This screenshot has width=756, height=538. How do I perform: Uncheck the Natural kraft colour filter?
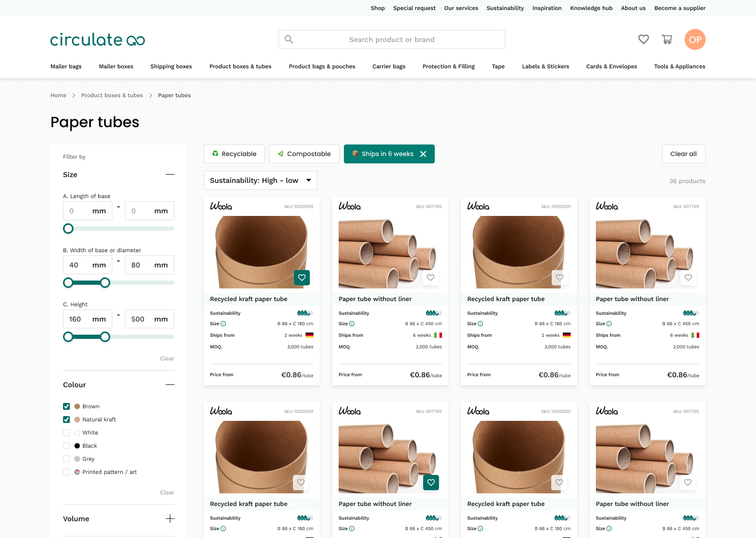(66, 419)
